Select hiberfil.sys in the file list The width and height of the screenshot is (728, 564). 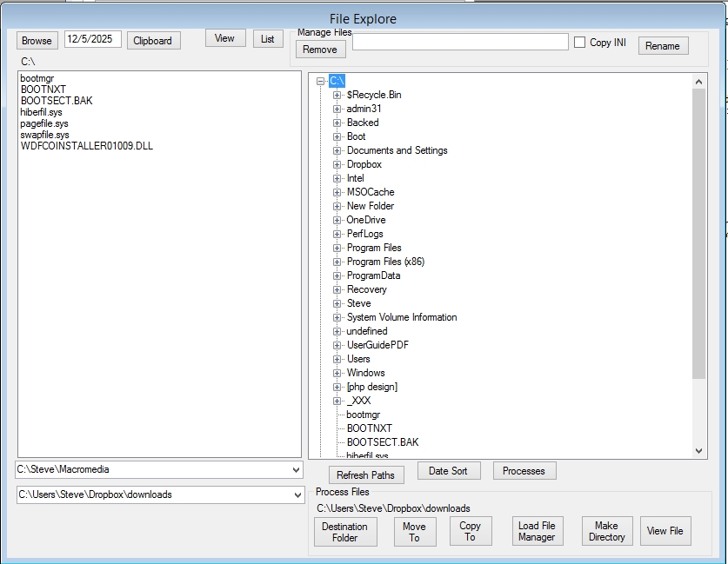(x=42, y=112)
